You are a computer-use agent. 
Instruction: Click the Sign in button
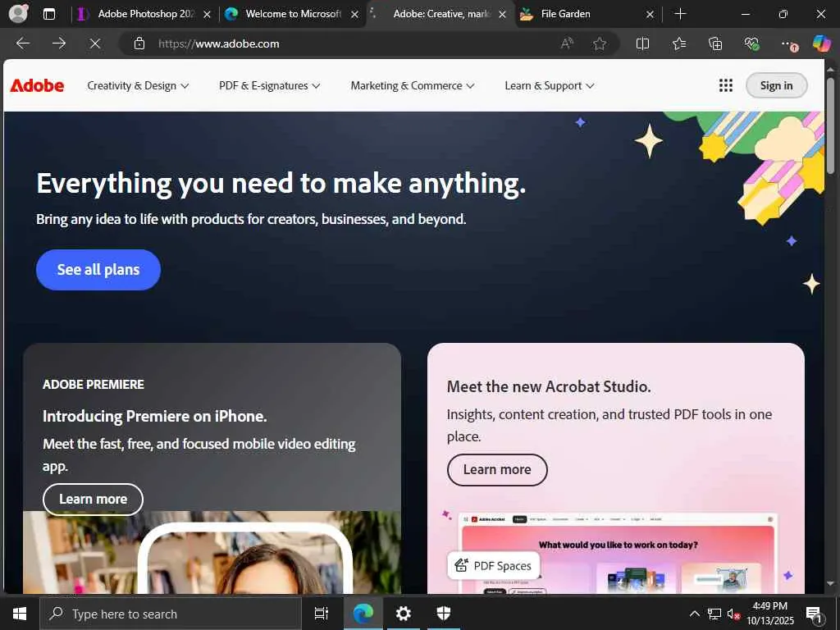776,85
